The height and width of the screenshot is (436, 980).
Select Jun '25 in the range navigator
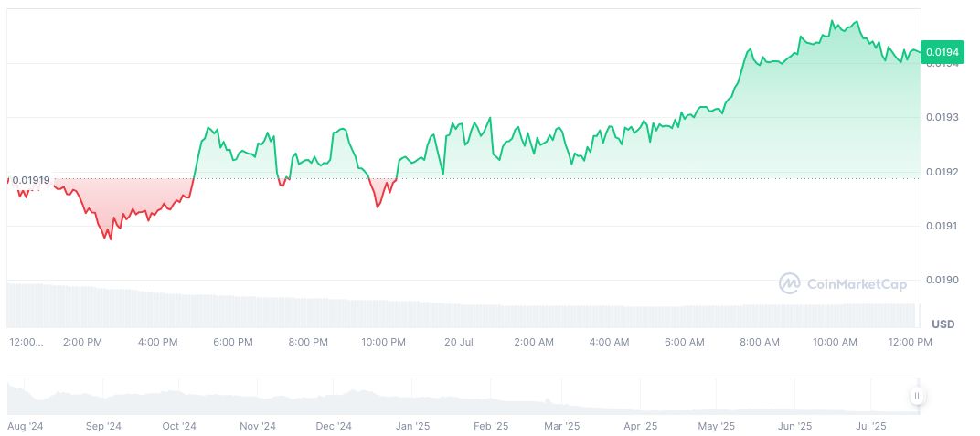point(794,426)
